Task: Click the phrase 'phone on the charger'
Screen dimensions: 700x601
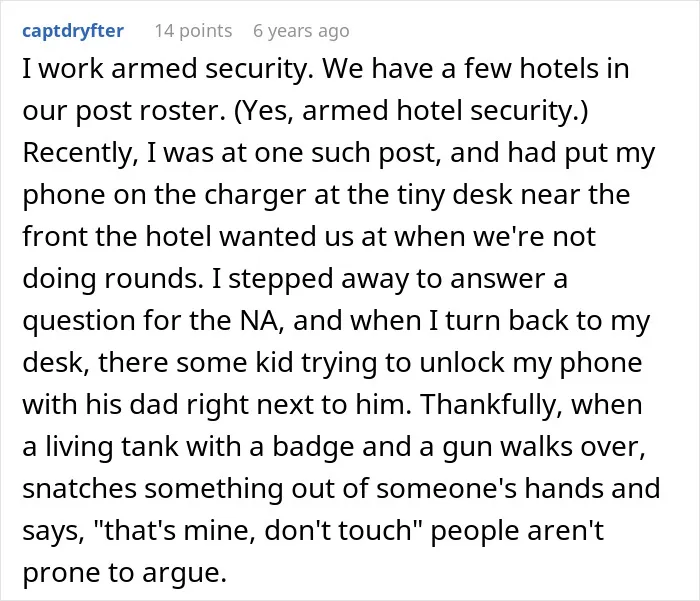Action: point(165,196)
